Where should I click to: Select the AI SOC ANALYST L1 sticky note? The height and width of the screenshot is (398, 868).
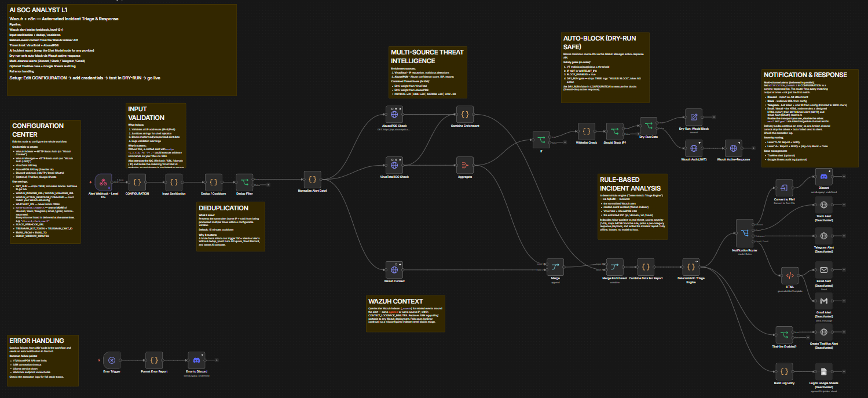[122, 50]
